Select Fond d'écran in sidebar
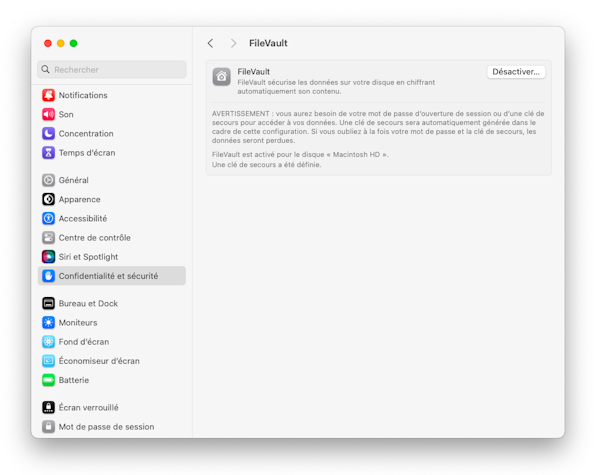The width and height of the screenshot is (608, 475). (x=112, y=342)
